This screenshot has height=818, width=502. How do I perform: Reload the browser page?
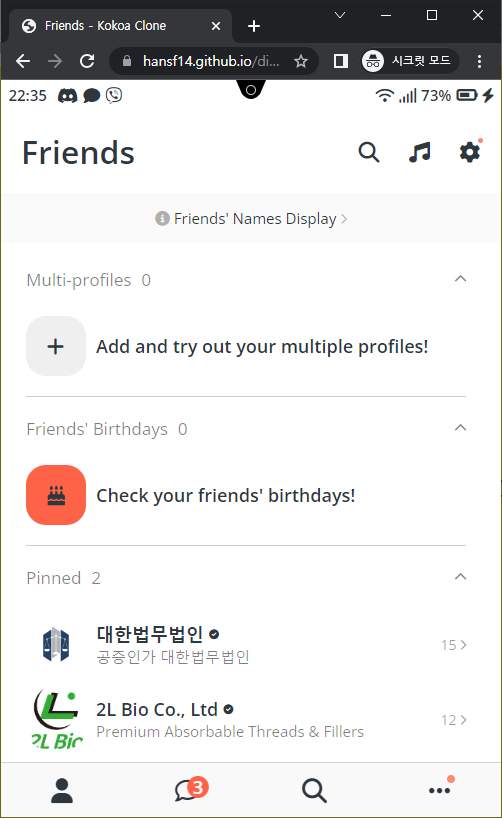(87, 62)
